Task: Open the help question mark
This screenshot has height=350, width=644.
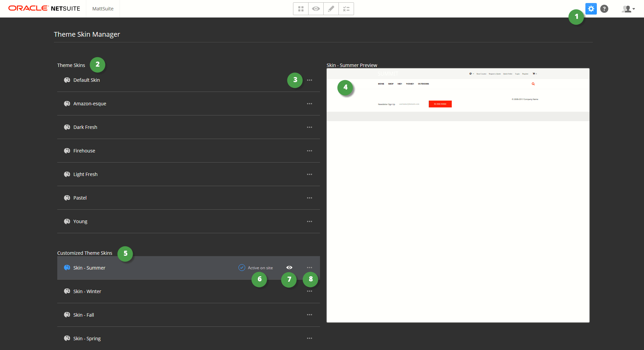Action: [x=604, y=9]
